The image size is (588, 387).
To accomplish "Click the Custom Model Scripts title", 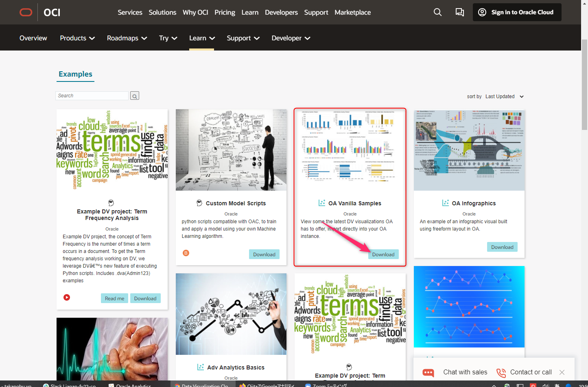I will pos(236,203).
